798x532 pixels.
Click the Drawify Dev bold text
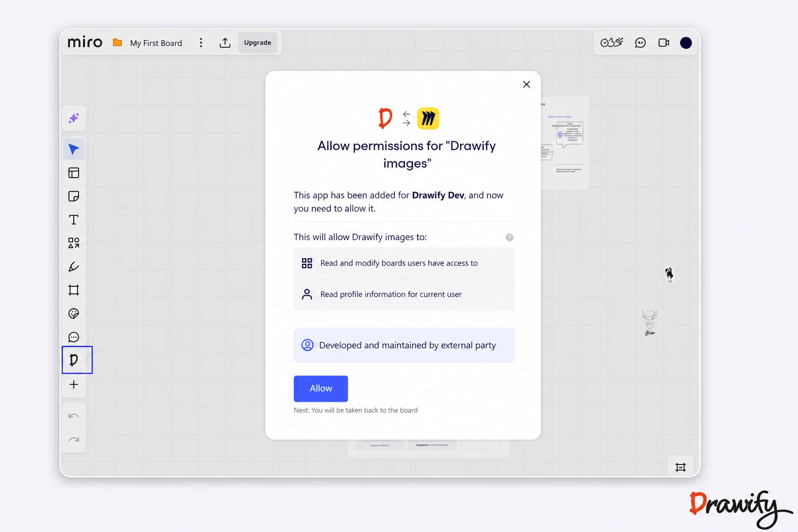(x=438, y=195)
